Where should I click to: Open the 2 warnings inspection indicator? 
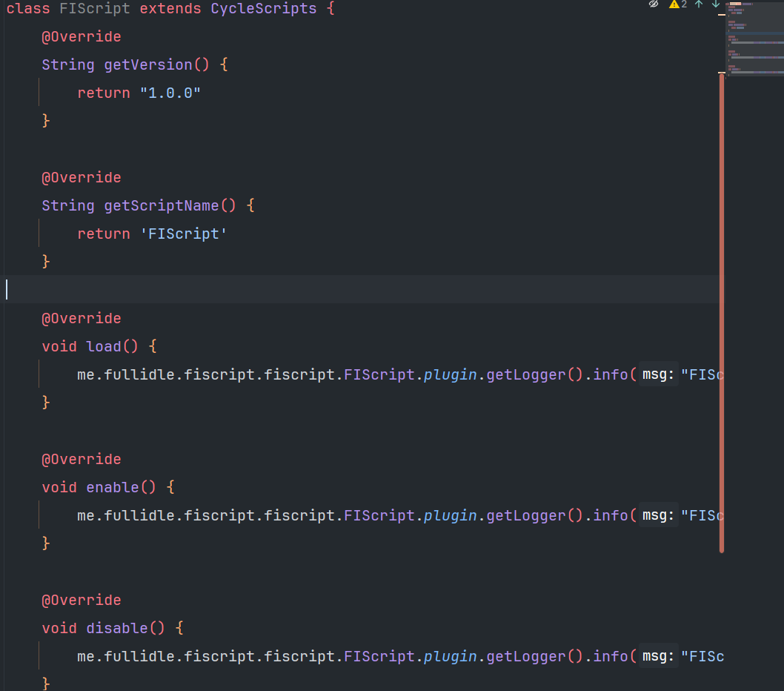[x=678, y=4]
